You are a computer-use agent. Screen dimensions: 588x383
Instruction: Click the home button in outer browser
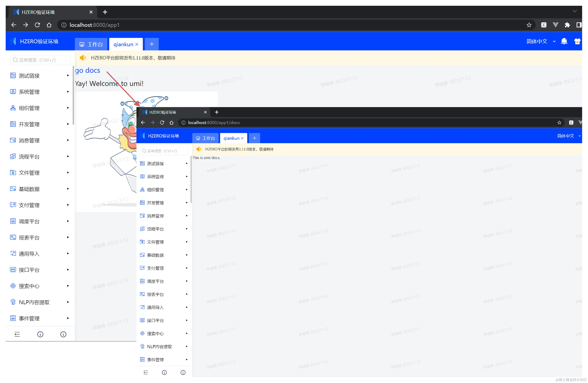pyautogui.click(x=49, y=25)
